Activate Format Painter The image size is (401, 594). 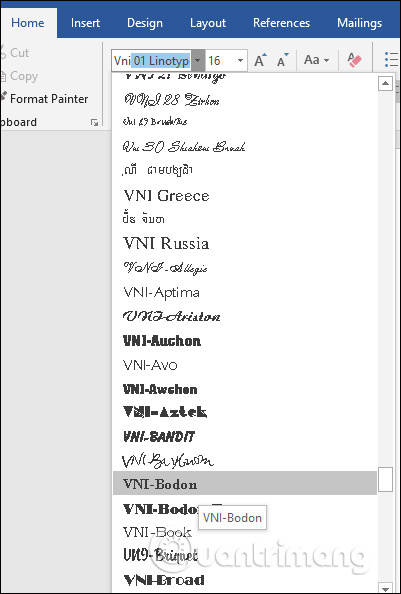click(x=44, y=99)
